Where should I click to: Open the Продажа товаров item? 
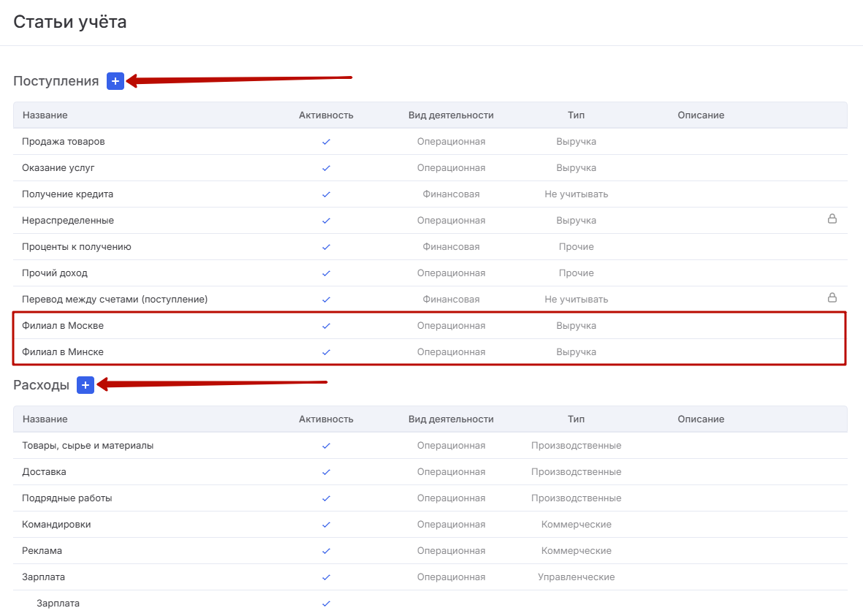click(64, 142)
